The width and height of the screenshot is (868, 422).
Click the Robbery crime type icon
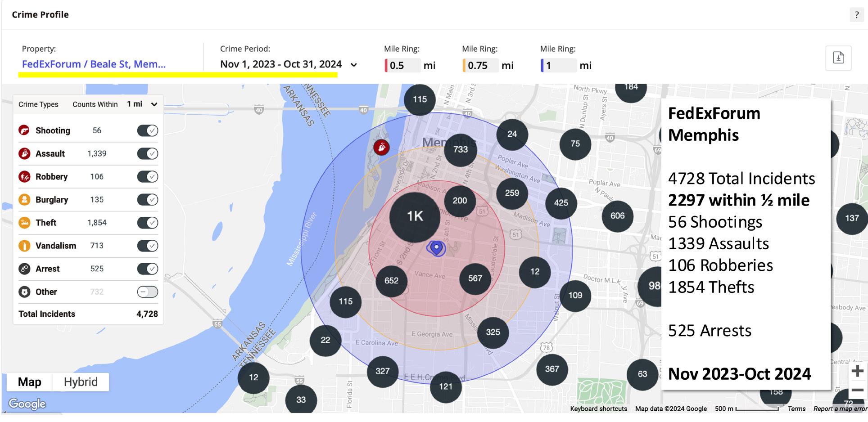(24, 176)
